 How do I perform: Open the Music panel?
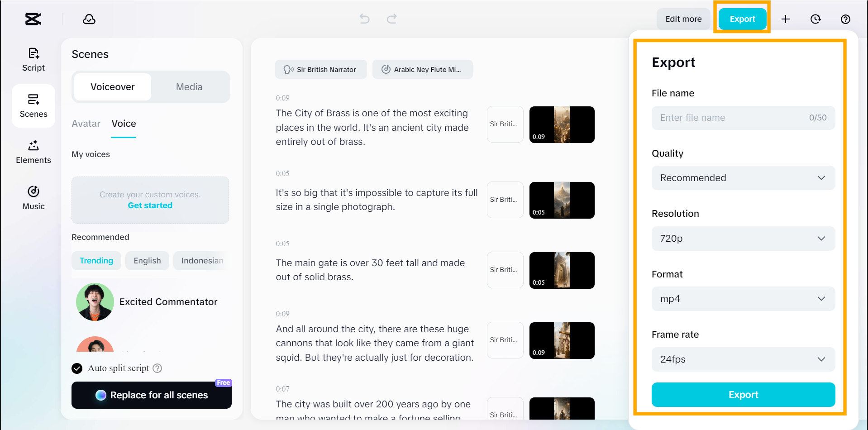(33, 198)
